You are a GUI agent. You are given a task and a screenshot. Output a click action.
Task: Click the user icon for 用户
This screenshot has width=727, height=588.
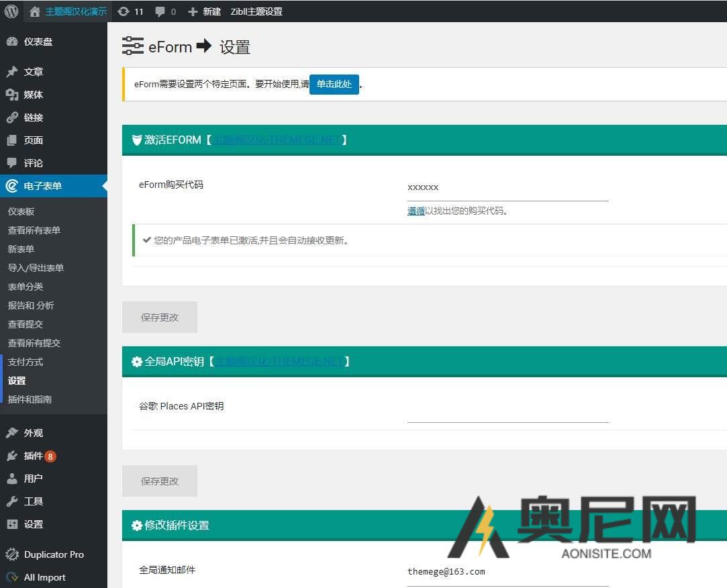pos(12,479)
